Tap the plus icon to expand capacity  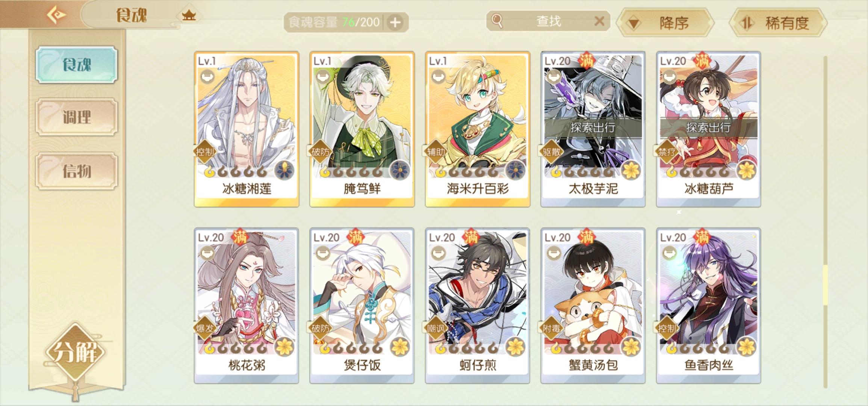tap(395, 23)
